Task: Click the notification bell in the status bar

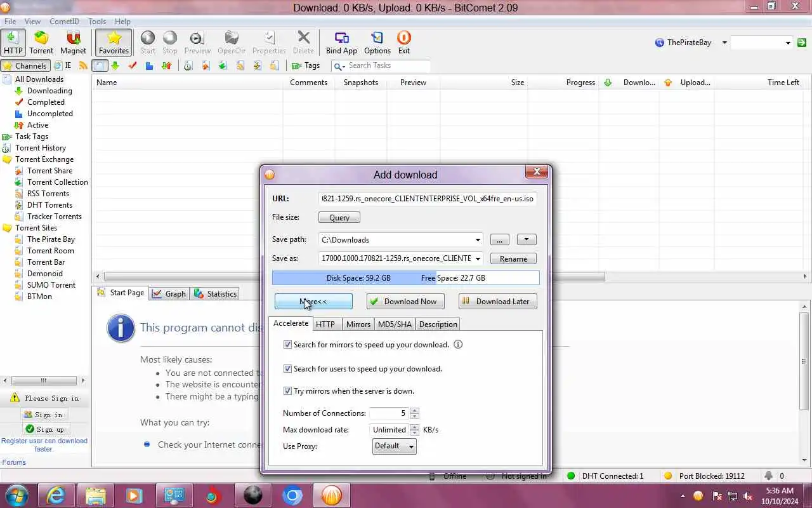Action: tap(769, 476)
